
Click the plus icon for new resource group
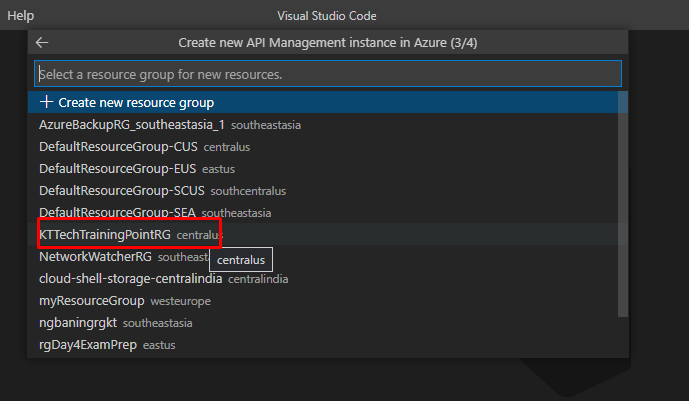(46, 103)
